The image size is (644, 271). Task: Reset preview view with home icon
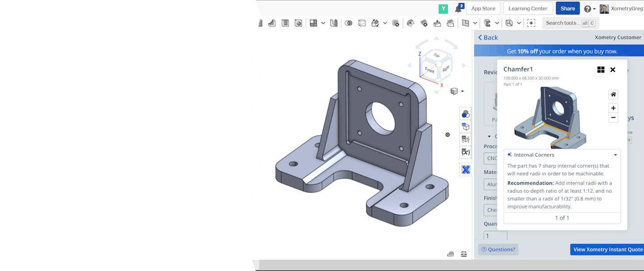coord(613,94)
